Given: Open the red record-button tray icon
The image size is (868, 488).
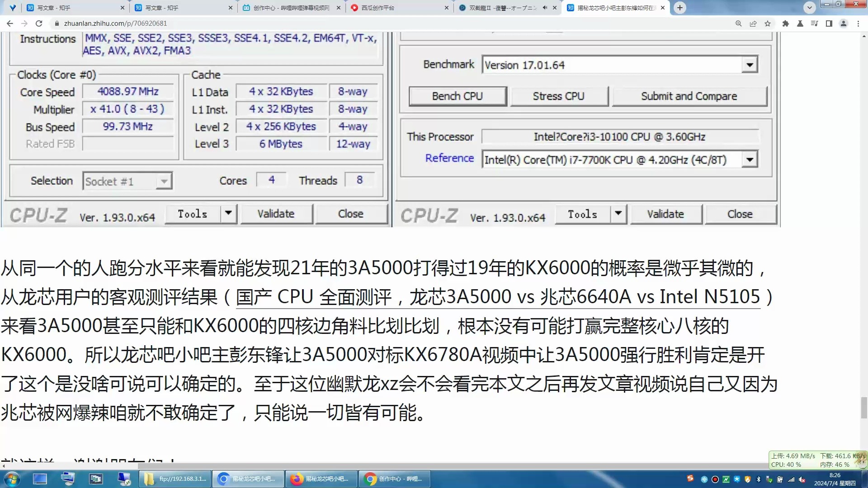Looking at the screenshot, I should tap(715, 479).
